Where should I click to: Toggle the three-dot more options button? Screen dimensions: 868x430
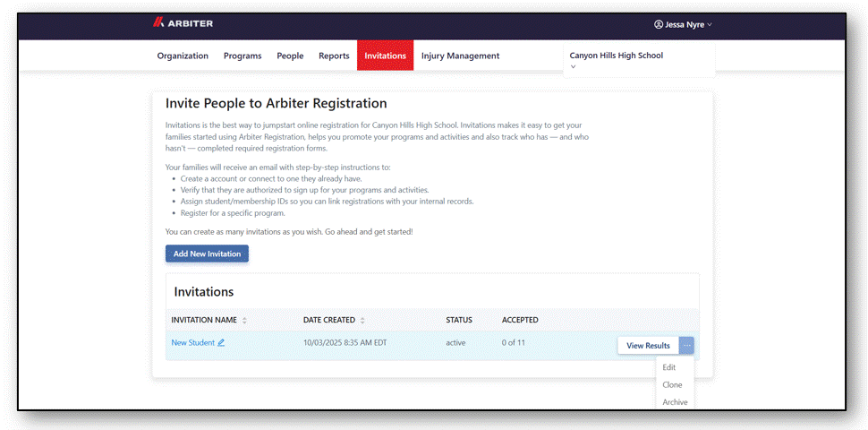pos(686,345)
